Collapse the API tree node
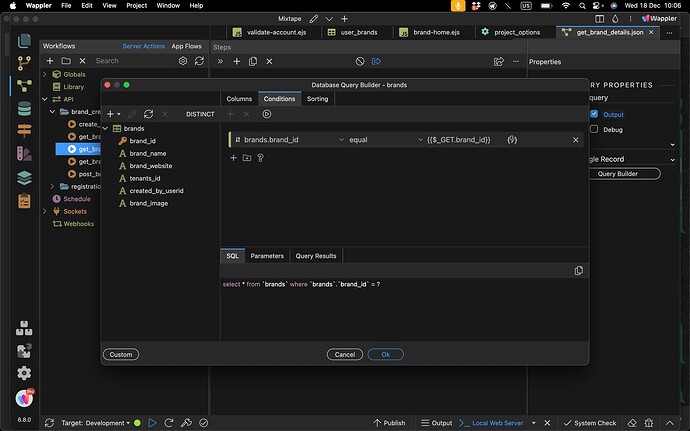This screenshot has height=431, width=690. click(45, 99)
